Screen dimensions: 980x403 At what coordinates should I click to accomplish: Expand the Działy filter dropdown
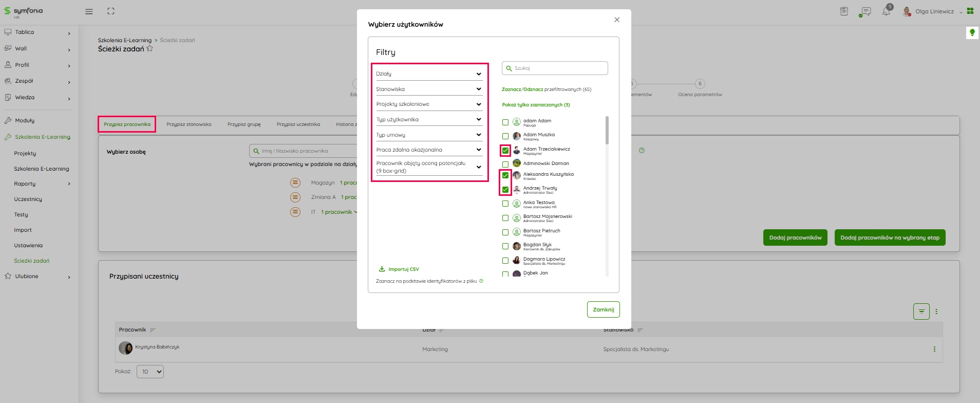click(429, 74)
